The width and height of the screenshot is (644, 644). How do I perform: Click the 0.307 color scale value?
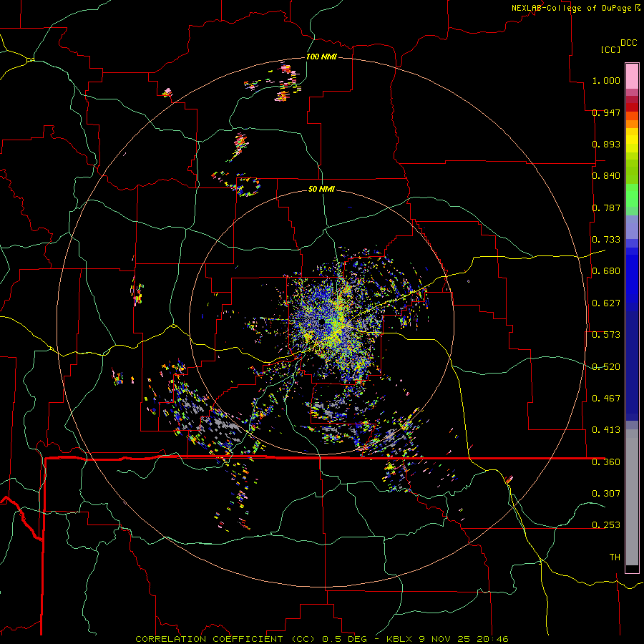pos(606,493)
